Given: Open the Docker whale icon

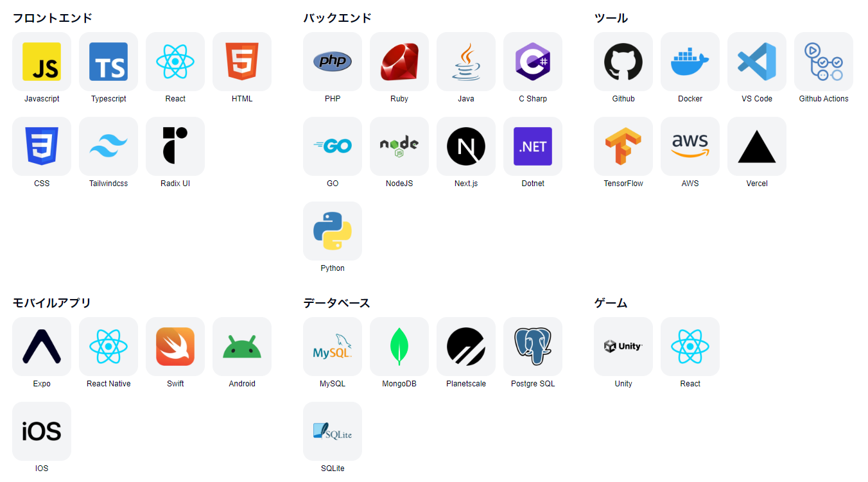Looking at the screenshot, I should [x=690, y=62].
